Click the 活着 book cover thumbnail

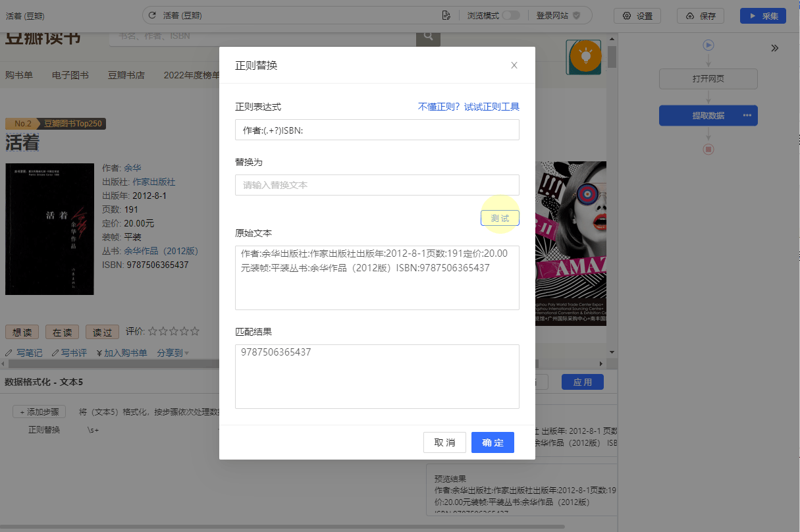(x=50, y=229)
